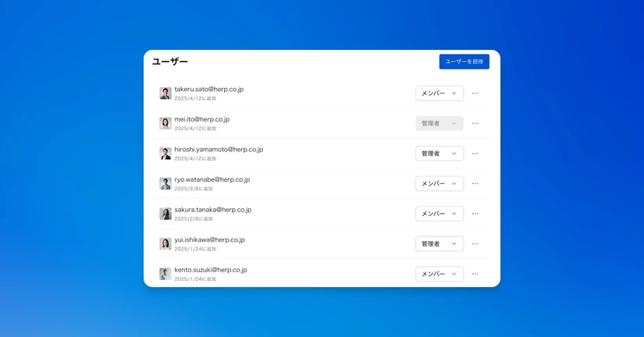Open role dropdown for yui.ishikawa
The image size is (644, 337).
point(439,244)
